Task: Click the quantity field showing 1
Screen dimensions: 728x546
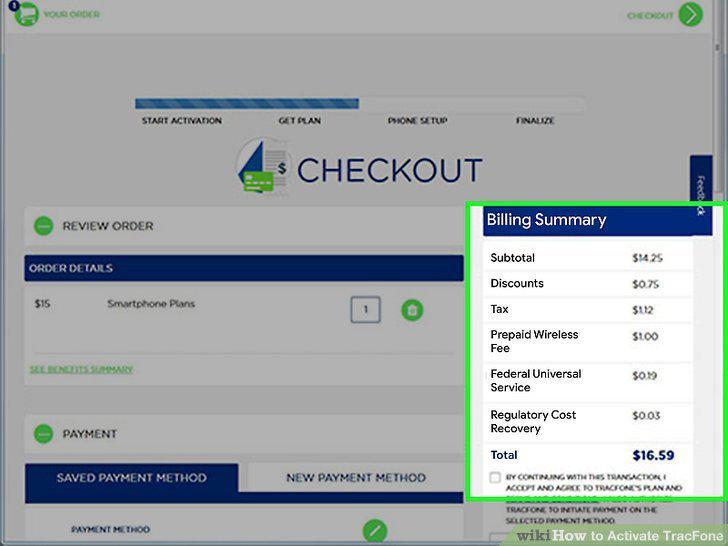Action: 365,309
